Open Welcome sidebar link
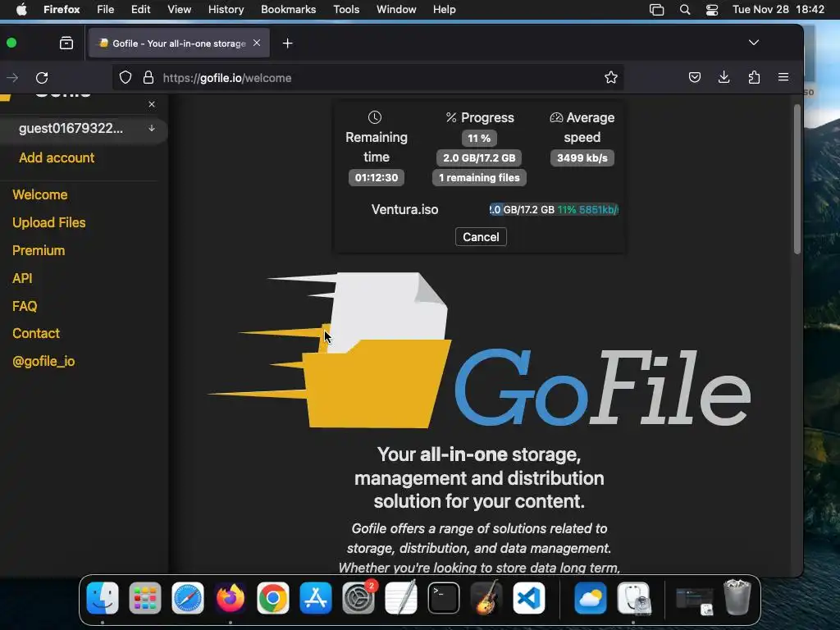Viewport: 840px width, 630px height. point(40,194)
